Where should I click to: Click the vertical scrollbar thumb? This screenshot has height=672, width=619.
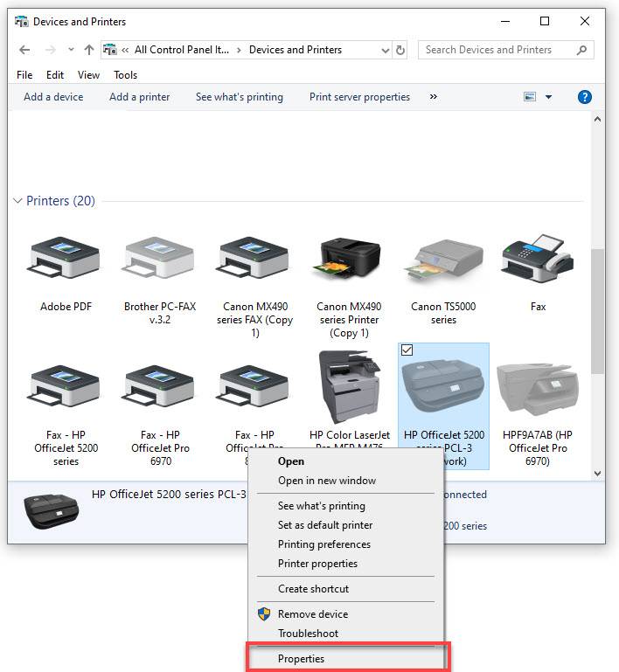597,310
